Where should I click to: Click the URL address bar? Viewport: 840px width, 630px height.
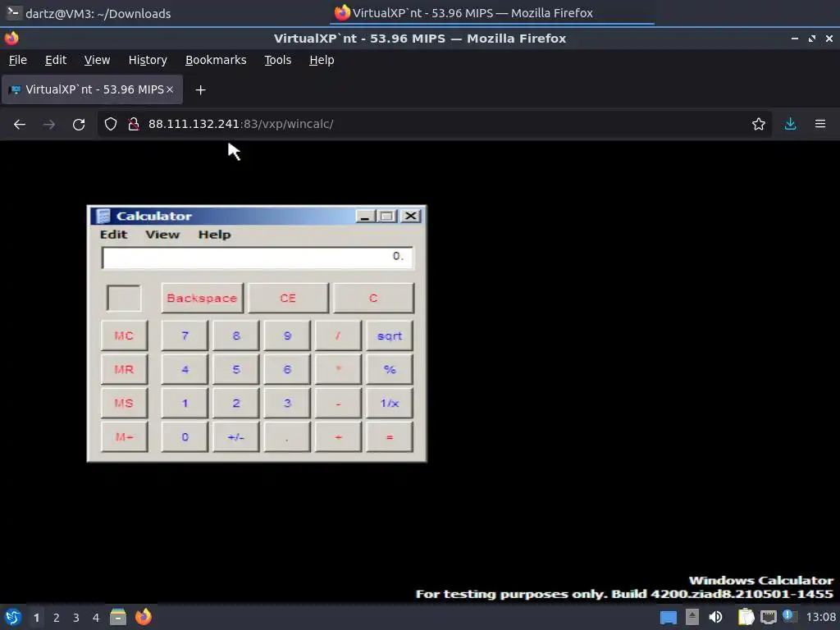(434, 125)
